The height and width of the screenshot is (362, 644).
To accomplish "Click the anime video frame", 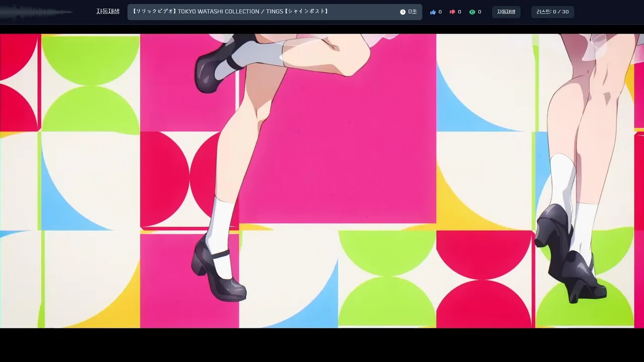I will pos(322,181).
